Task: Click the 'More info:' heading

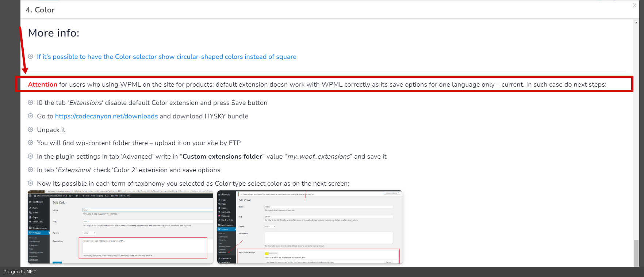Action: 54,33
